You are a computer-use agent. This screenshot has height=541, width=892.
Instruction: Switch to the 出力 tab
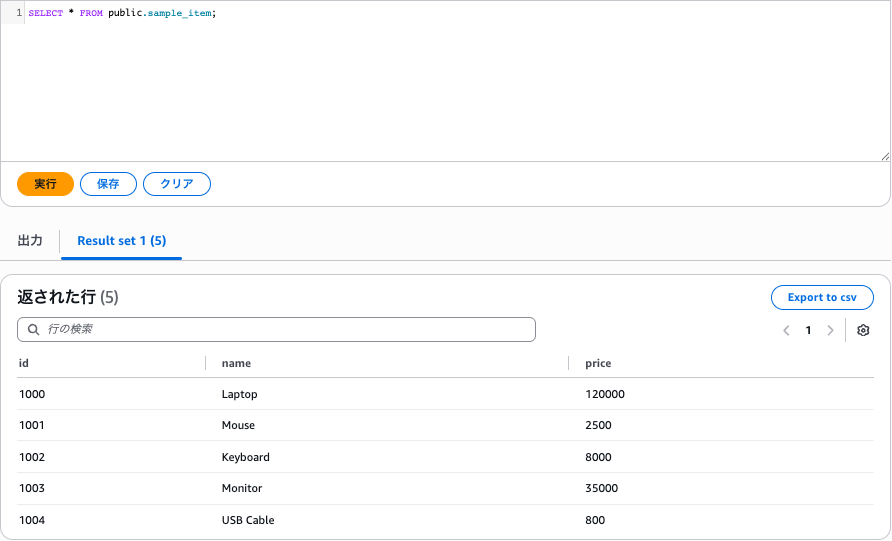31,241
